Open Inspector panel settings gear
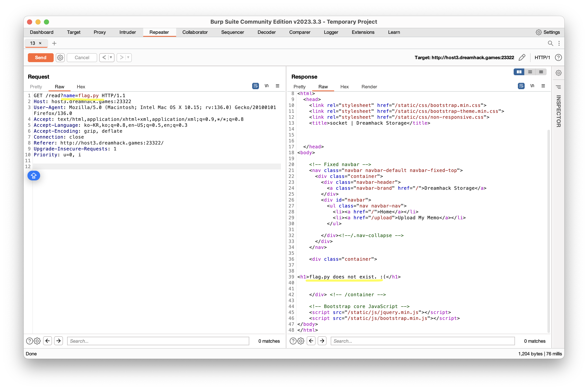The height and width of the screenshot is (390, 588). (x=558, y=73)
